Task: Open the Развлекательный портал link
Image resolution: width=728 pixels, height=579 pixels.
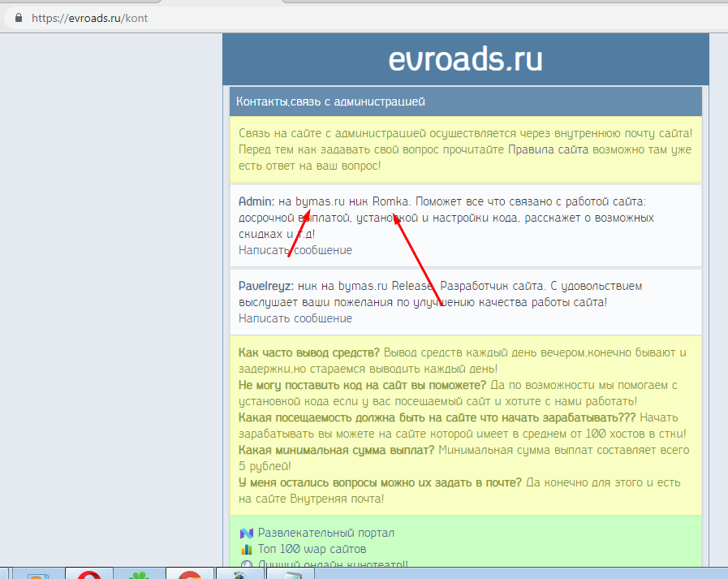Action: click(326, 533)
